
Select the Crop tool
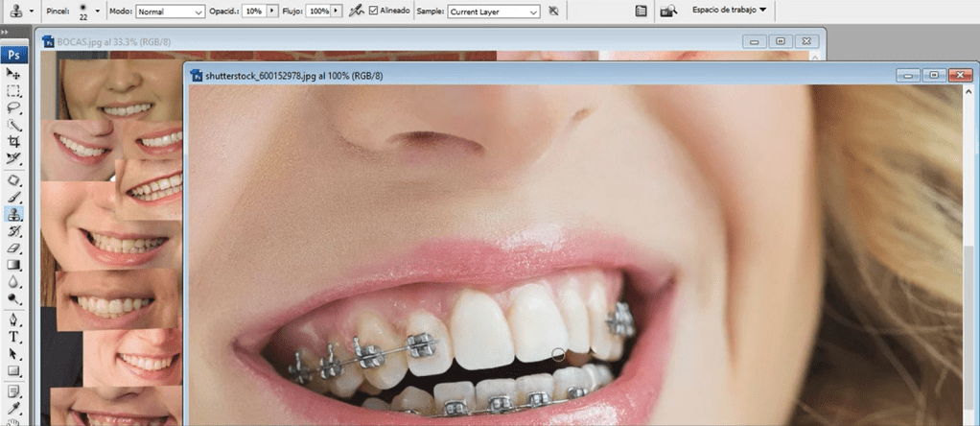click(x=14, y=142)
